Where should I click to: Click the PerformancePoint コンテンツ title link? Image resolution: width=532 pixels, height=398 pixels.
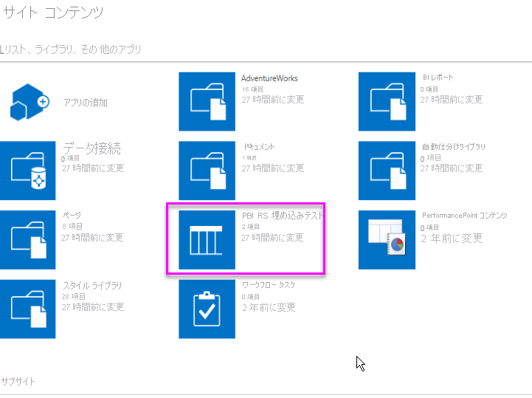(x=464, y=216)
